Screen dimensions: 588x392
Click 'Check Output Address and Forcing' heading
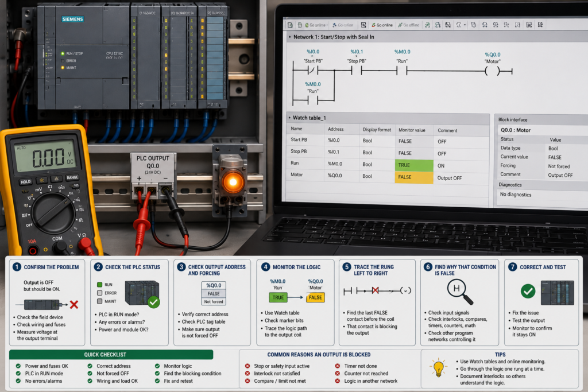(x=216, y=270)
